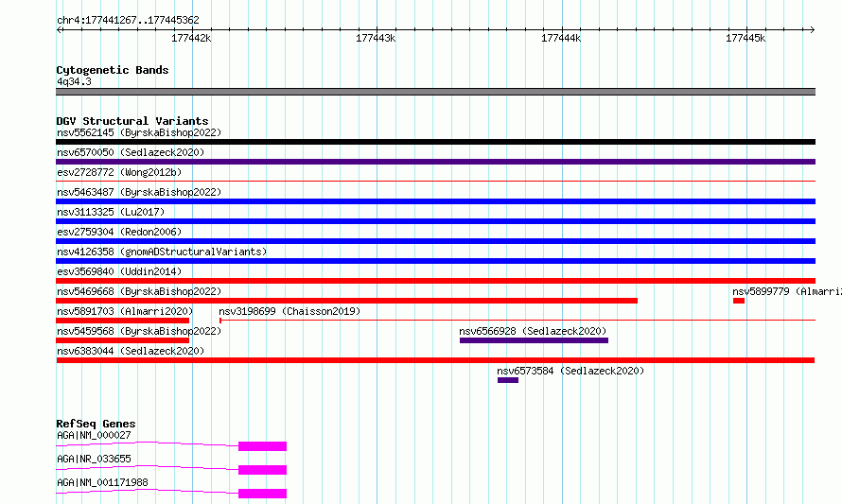Click label nsv5459568 (ByrskaBishop2022)
The height and width of the screenshot is (504, 842).
(139, 331)
